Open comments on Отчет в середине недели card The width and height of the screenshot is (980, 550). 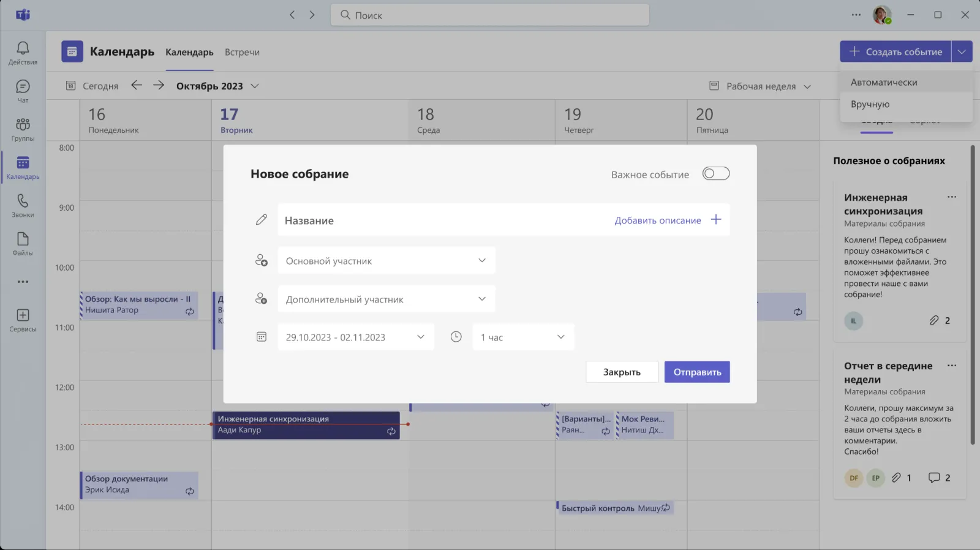click(940, 478)
